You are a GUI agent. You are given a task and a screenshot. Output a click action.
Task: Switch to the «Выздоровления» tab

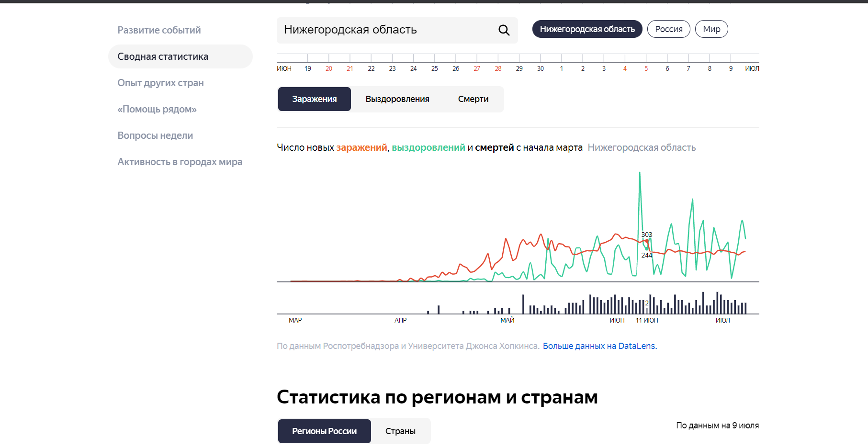click(397, 99)
